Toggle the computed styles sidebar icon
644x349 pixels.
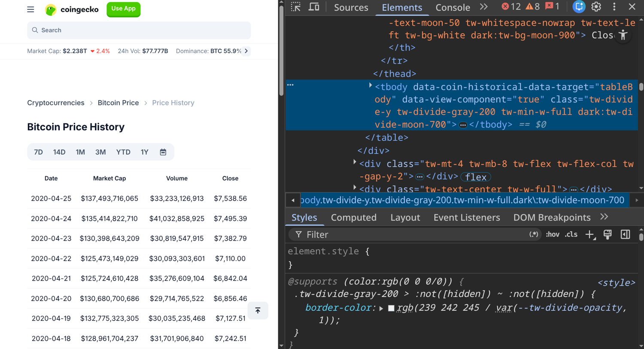[626, 234]
